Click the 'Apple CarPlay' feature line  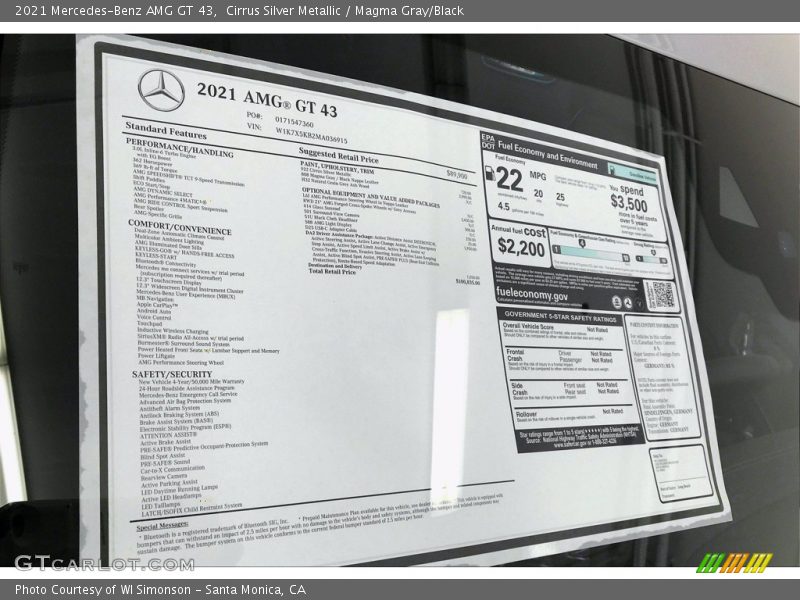157,305
